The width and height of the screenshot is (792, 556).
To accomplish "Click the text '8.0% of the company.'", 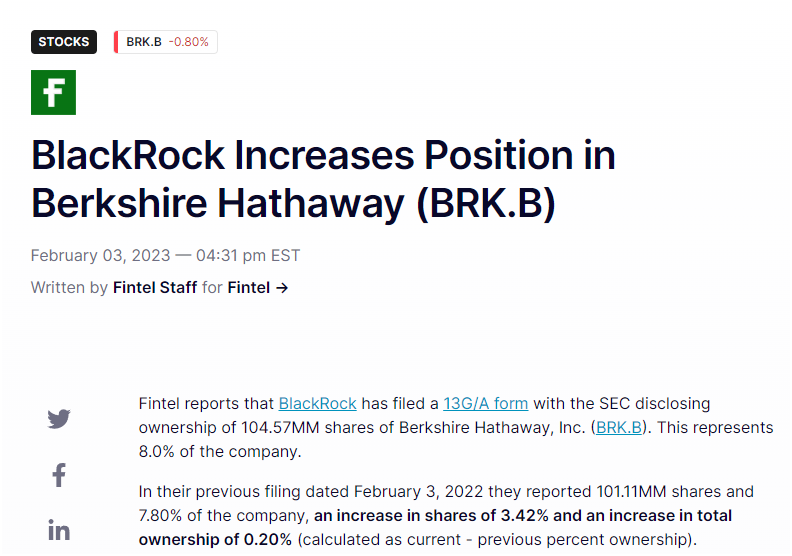I will 220,451.
